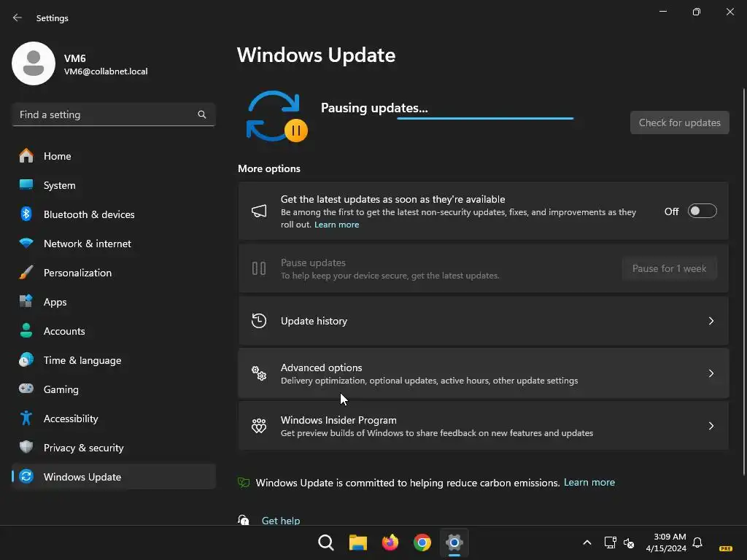Click the vertical scrollbar of settings page

tap(743, 281)
